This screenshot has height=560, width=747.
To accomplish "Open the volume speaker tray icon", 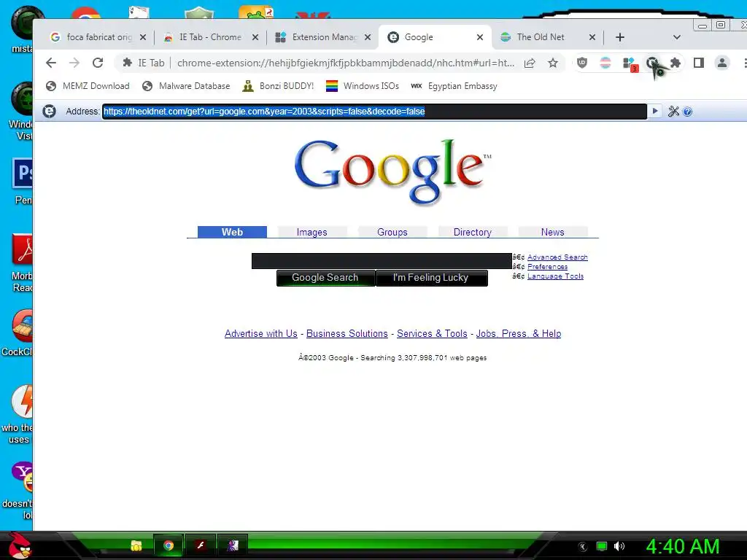I will coord(619,546).
